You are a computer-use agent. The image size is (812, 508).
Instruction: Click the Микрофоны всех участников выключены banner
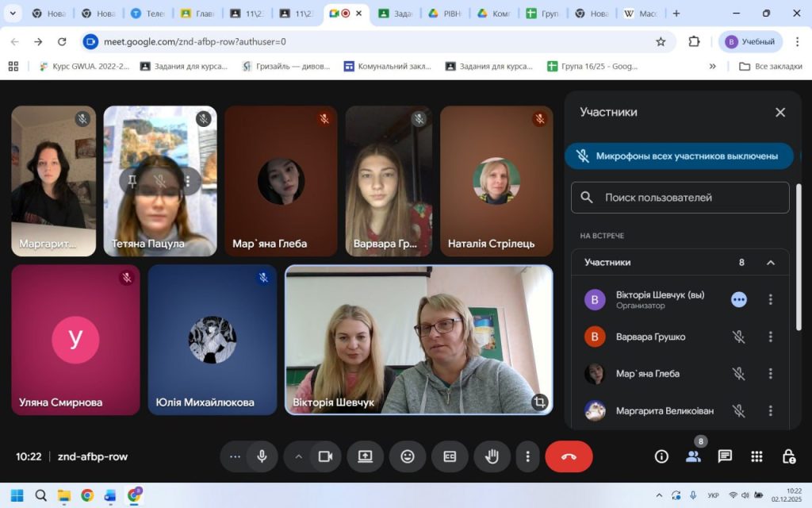coord(679,156)
